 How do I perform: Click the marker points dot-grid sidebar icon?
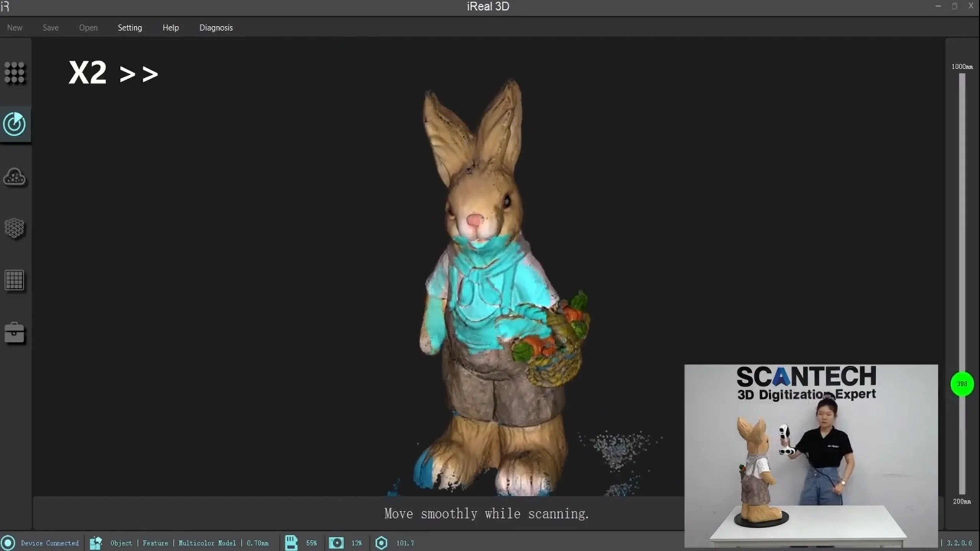click(x=15, y=73)
